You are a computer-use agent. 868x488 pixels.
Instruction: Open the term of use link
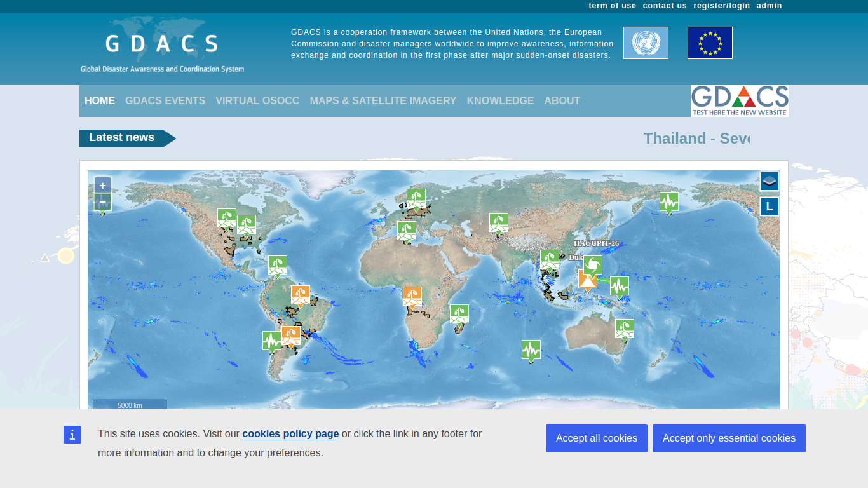[613, 6]
